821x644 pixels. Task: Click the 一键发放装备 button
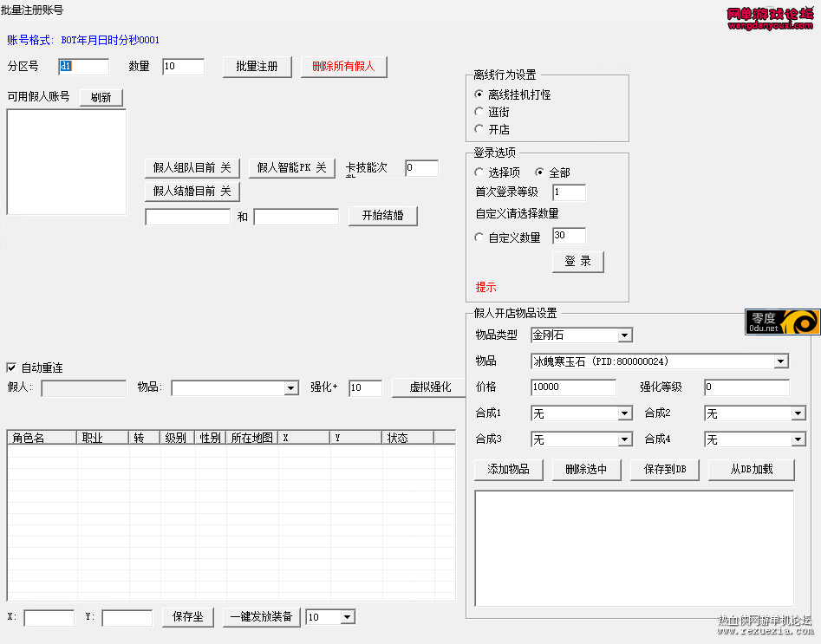[x=261, y=617]
